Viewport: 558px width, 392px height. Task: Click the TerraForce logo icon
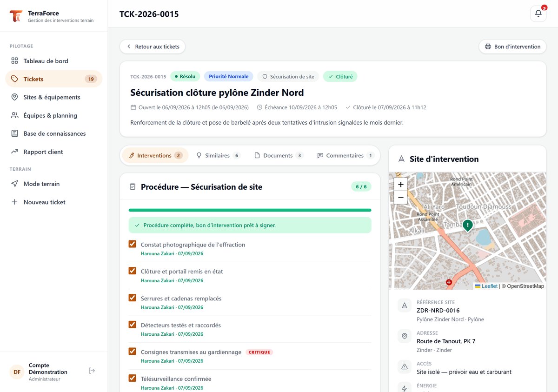point(16,16)
